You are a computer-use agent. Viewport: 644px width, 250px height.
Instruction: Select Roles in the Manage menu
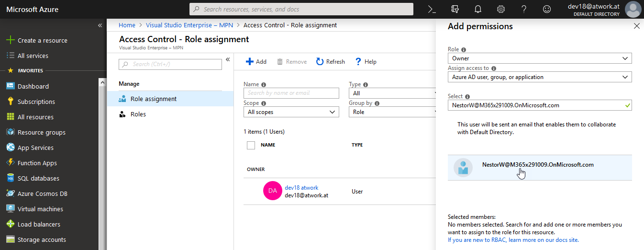pos(138,114)
